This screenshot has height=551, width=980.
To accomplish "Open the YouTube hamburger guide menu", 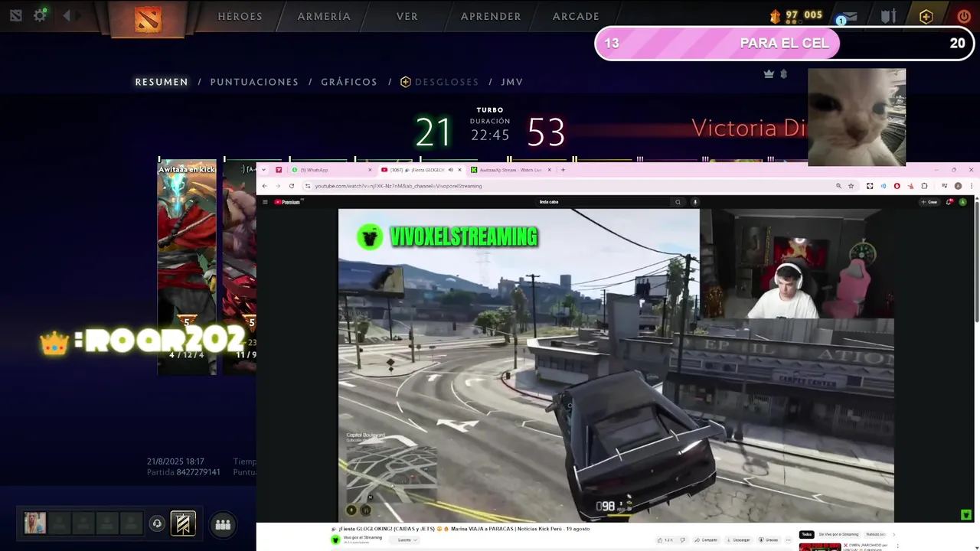I will tap(265, 202).
